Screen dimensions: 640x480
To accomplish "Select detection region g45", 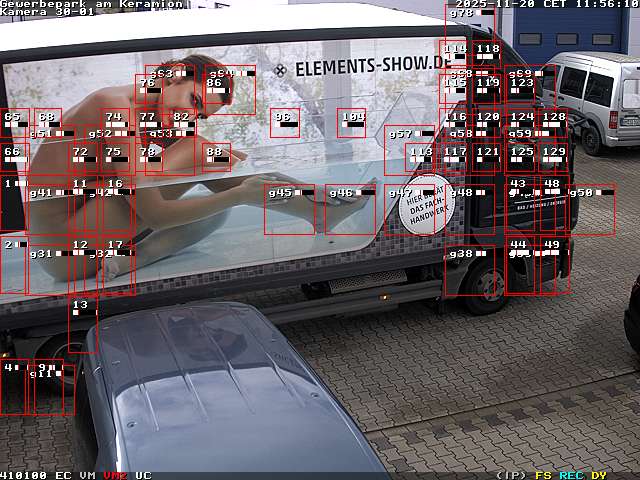I will [x=290, y=209].
